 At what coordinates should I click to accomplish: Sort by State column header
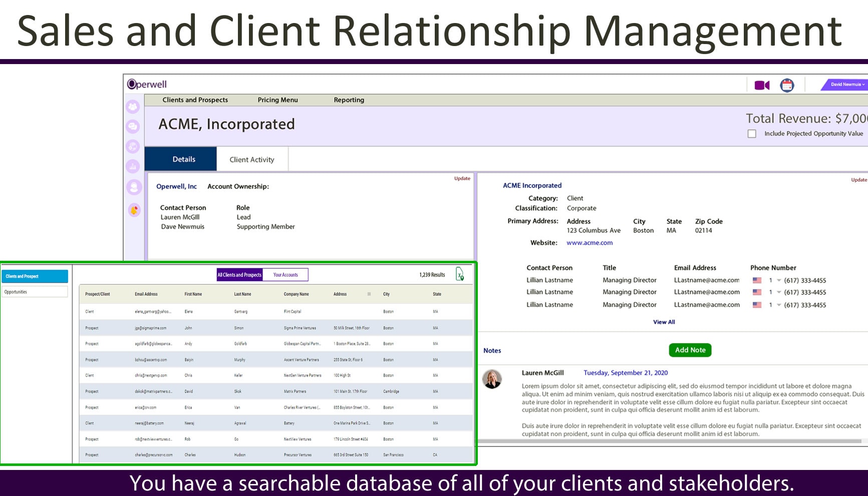point(437,294)
